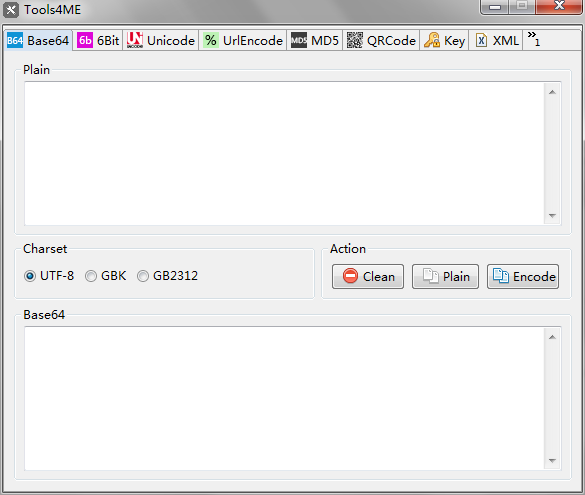
Task: Expand the hidden tabs overflow chevron
Action: point(534,39)
